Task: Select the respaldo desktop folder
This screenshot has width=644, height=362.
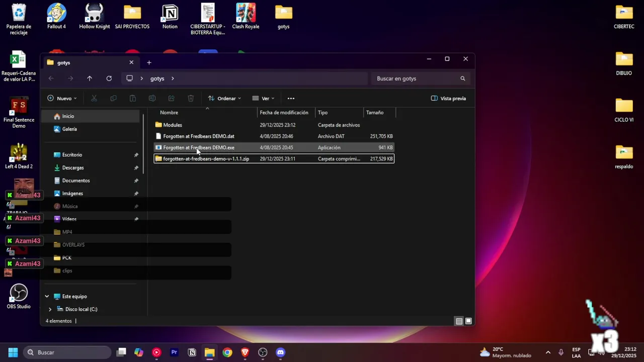Action: point(624,156)
